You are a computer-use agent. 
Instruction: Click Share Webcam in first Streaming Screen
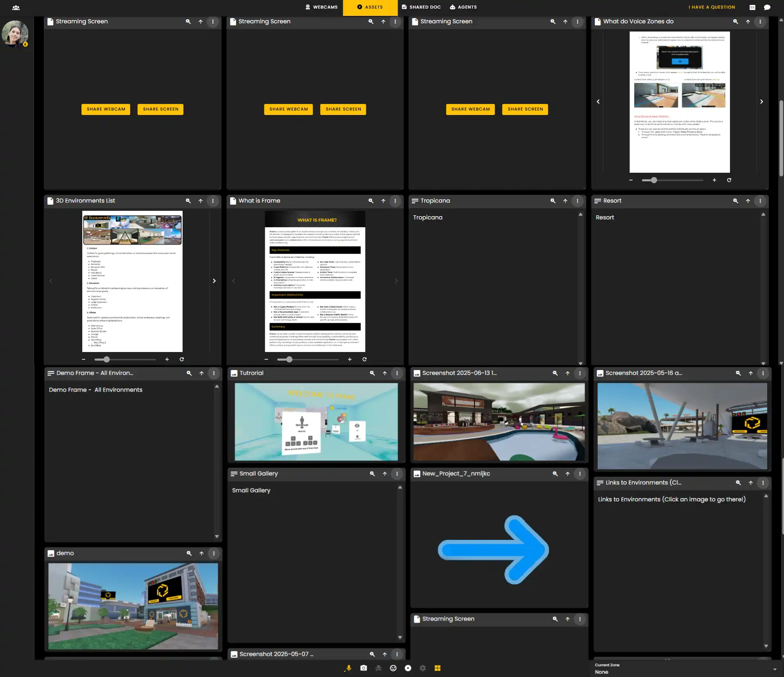[106, 109]
